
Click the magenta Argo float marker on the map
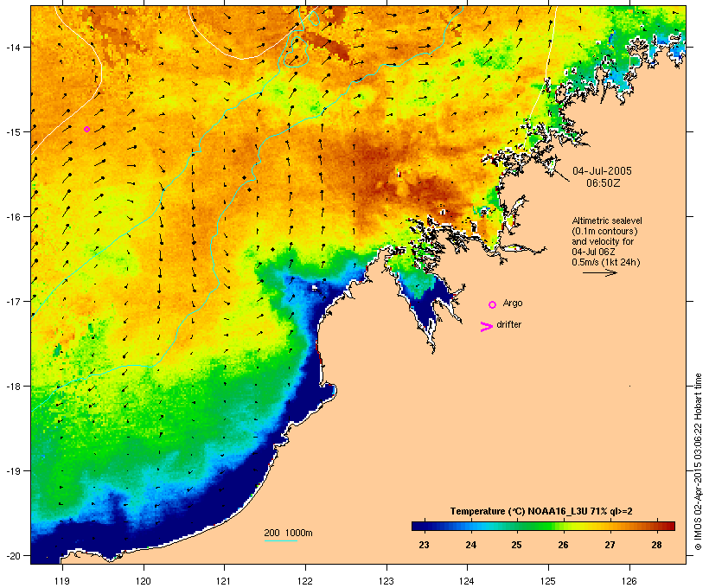[86, 130]
